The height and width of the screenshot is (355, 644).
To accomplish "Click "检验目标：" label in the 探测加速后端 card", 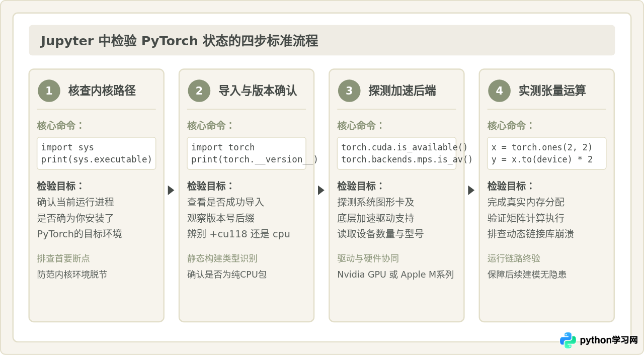I will pyautogui.click(x=361, y=186).
